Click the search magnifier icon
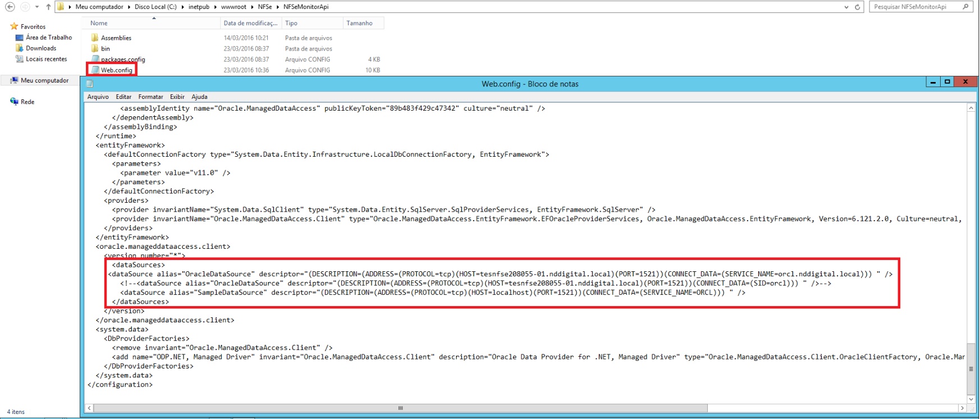Screen dimensions: 980x419 (965, 7)
